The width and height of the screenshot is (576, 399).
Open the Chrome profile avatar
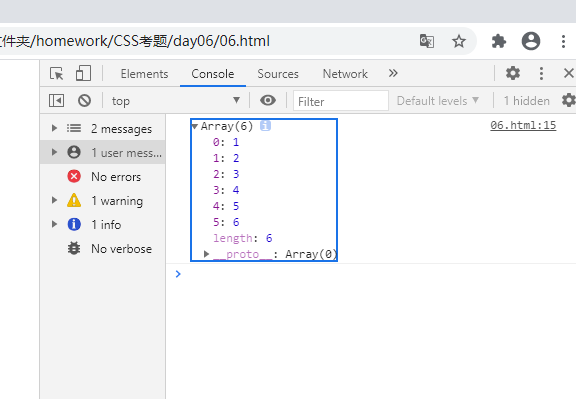tap(531, 41)
